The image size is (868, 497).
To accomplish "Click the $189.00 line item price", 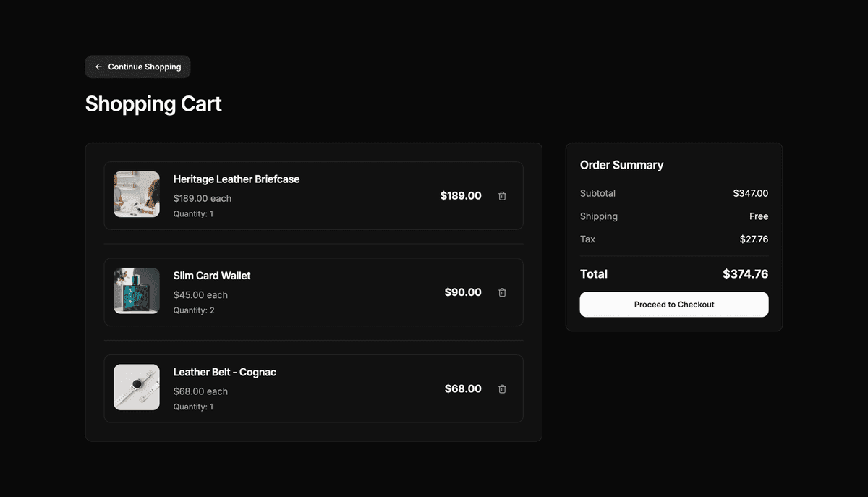I will tap(461, 195).
